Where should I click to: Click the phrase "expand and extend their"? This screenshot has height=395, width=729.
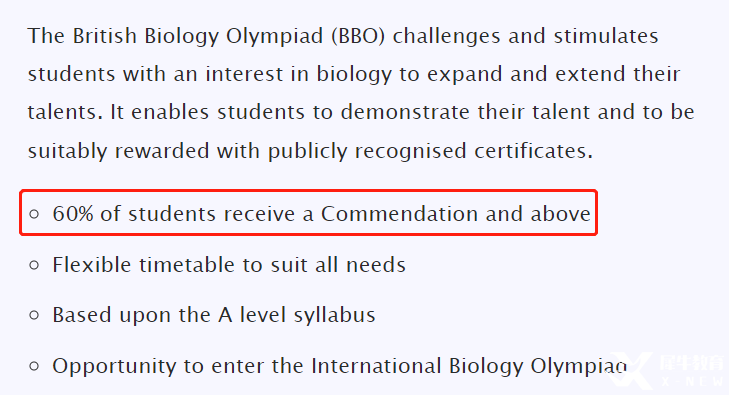(x=553, y=74)
